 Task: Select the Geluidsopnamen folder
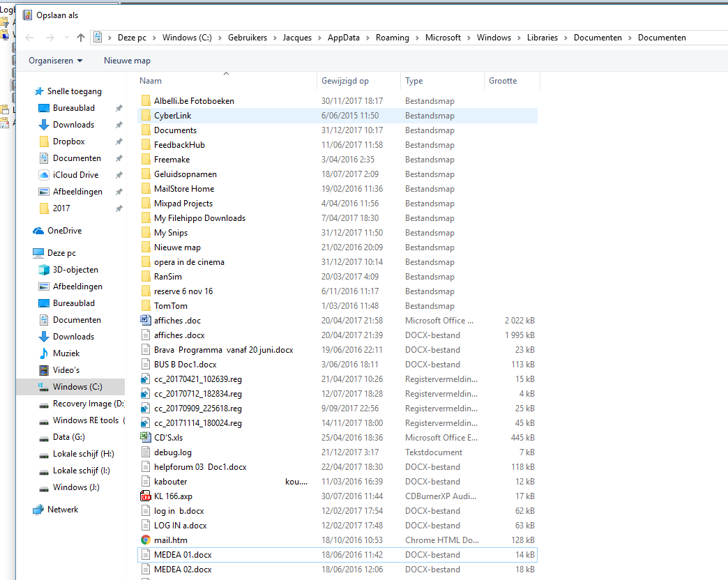[338, 174]
